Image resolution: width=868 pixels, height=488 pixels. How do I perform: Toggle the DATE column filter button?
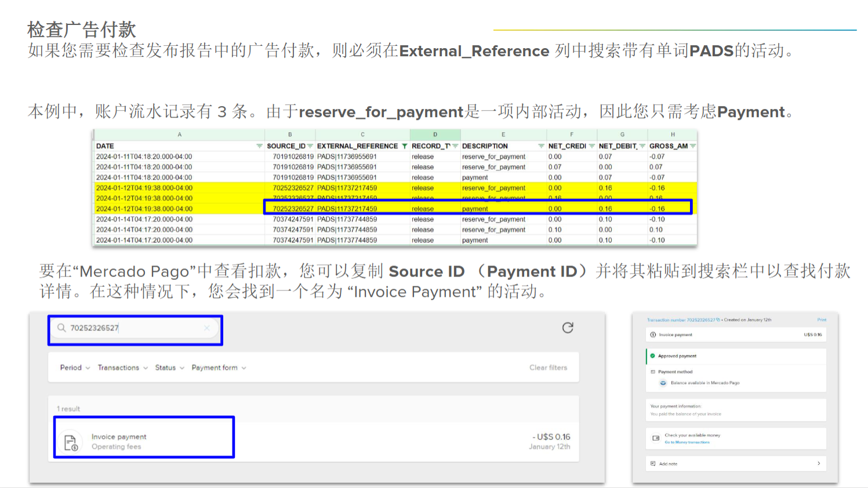pyautogui.click(x=259, y=146)
